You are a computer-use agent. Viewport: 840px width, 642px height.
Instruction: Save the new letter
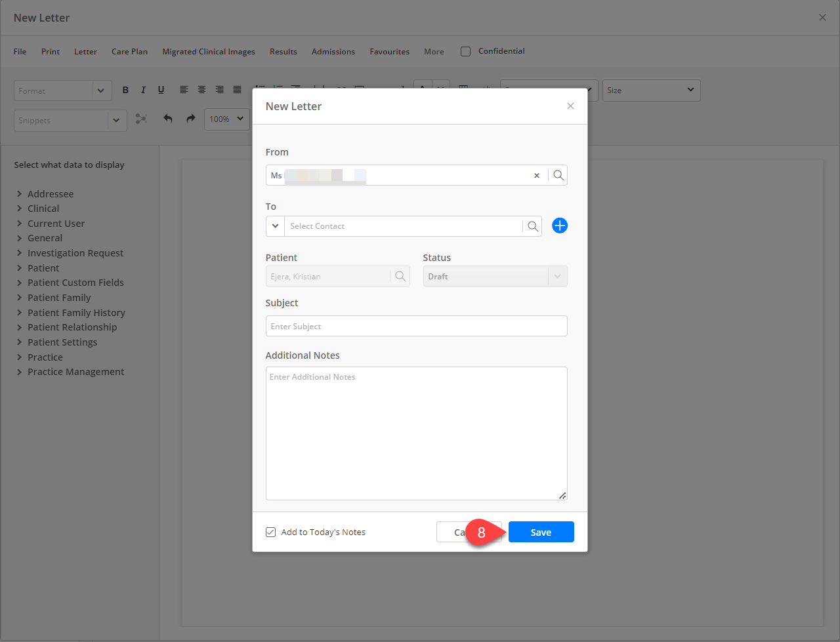(x=541, y=532)
